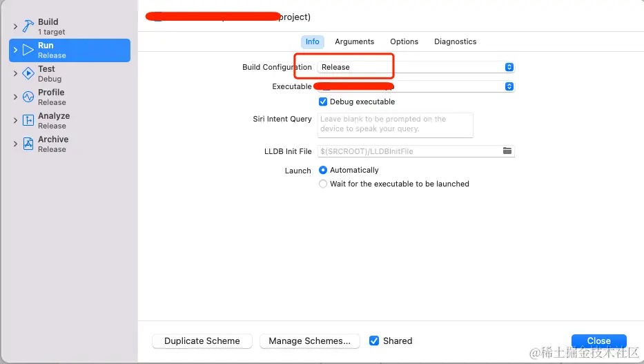Click the Duplicate Scheme button

click(x=202, y=341)
